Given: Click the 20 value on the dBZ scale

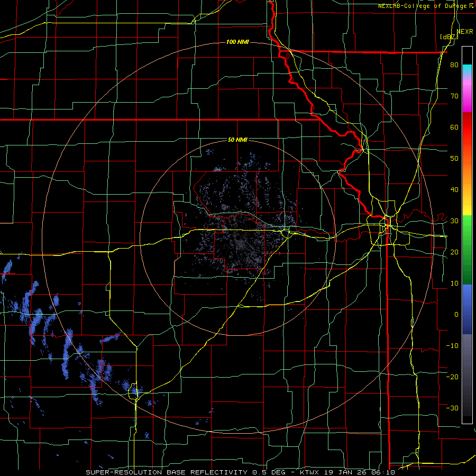Looking at the screenshot, I should 454,252.
